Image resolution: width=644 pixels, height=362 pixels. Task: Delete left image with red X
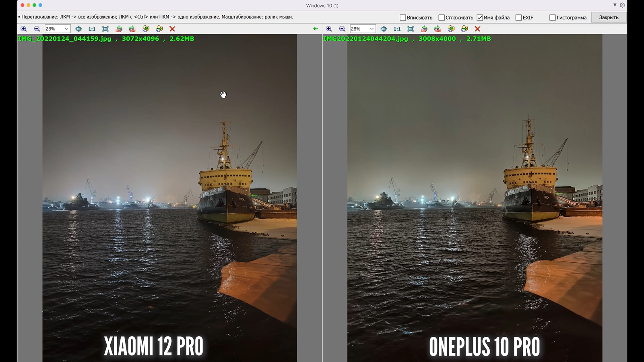[172, 29]
